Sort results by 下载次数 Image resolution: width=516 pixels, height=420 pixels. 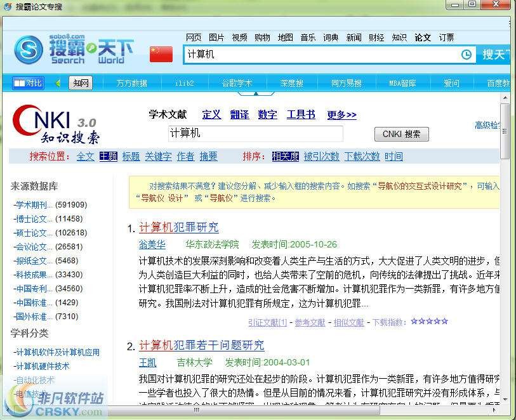[x=362, y=156]
